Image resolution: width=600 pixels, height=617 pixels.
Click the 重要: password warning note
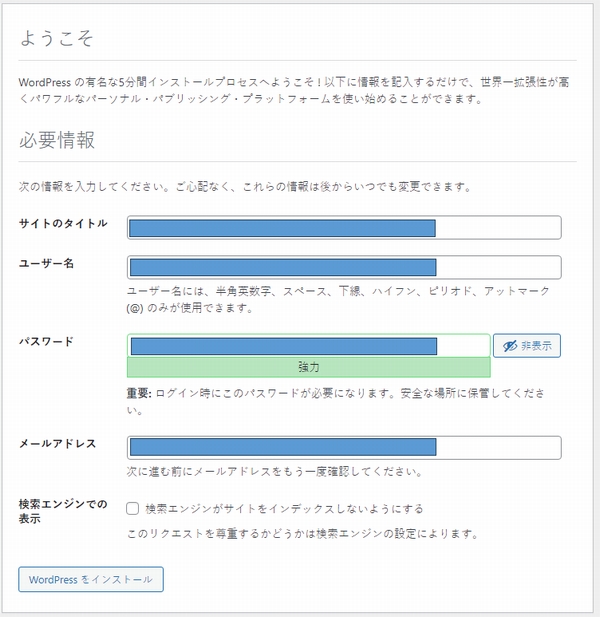tap(339, 401)
